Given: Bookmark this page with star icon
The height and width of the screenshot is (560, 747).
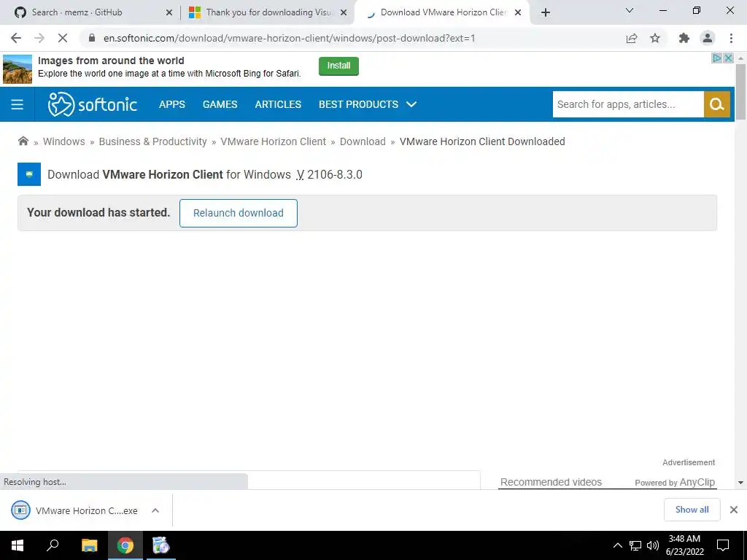Looking at the screenshot, I should (655, 38).
